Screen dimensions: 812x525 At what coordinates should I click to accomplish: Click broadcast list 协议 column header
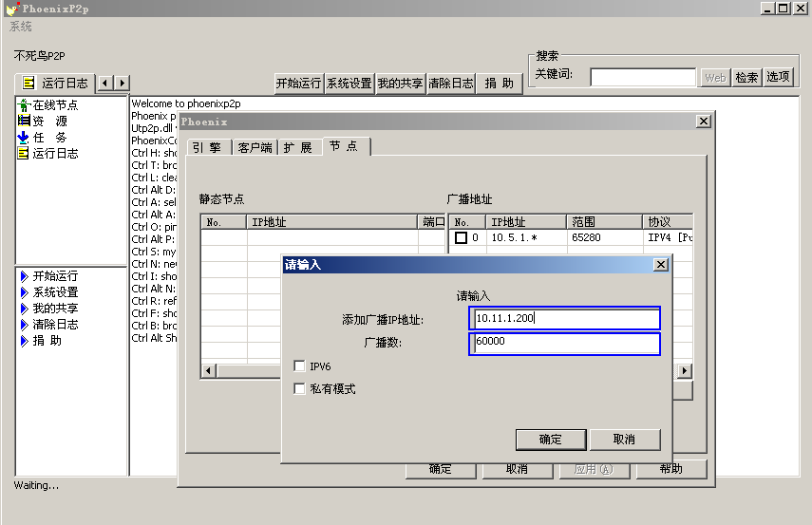click(x=668, y=222)
